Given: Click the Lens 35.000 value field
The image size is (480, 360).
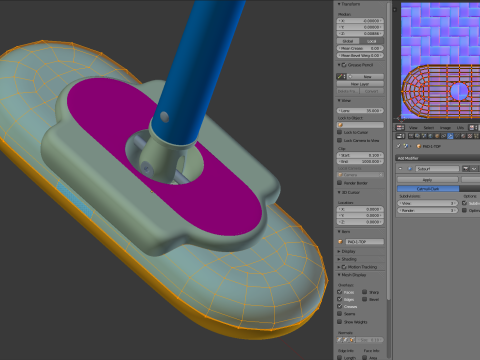Looking at the screenshot, I should point(360,110).
